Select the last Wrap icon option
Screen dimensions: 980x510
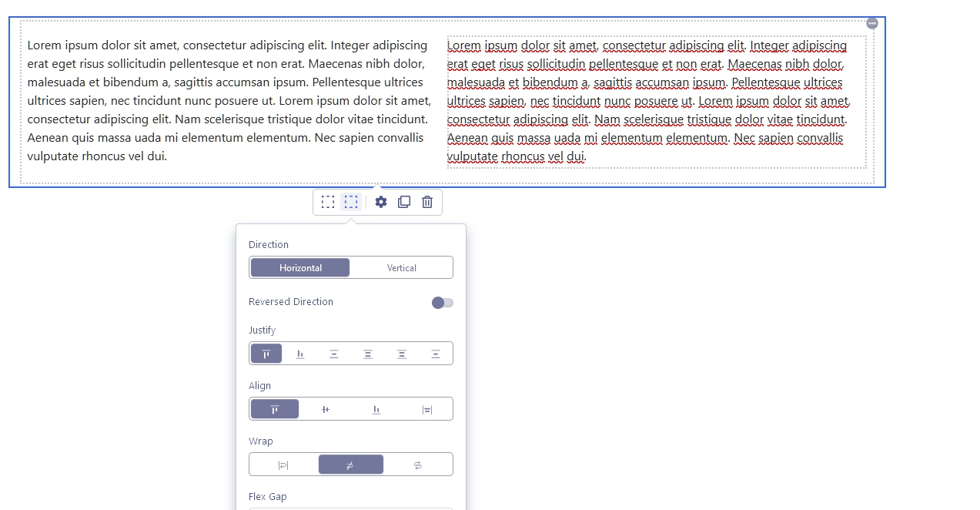(418, 465)
